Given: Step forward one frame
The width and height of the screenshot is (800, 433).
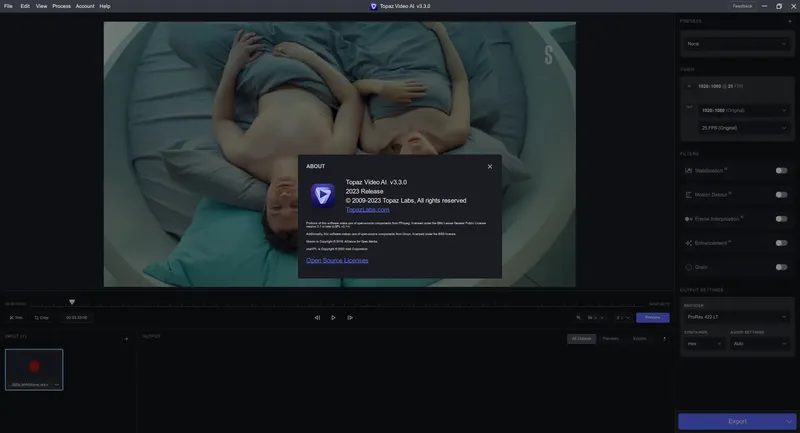Looking at the screenshot, I should tap(350, 318).
